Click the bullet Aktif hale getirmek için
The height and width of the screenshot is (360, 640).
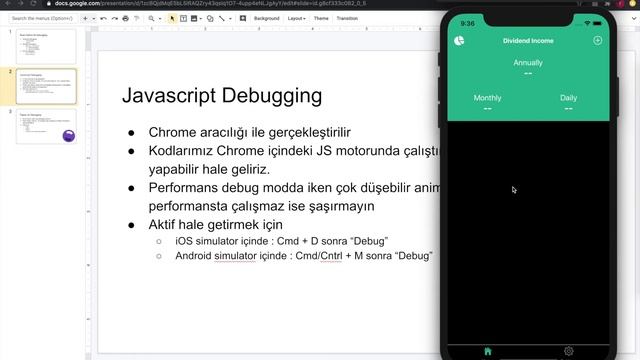(x=216, y=224)
